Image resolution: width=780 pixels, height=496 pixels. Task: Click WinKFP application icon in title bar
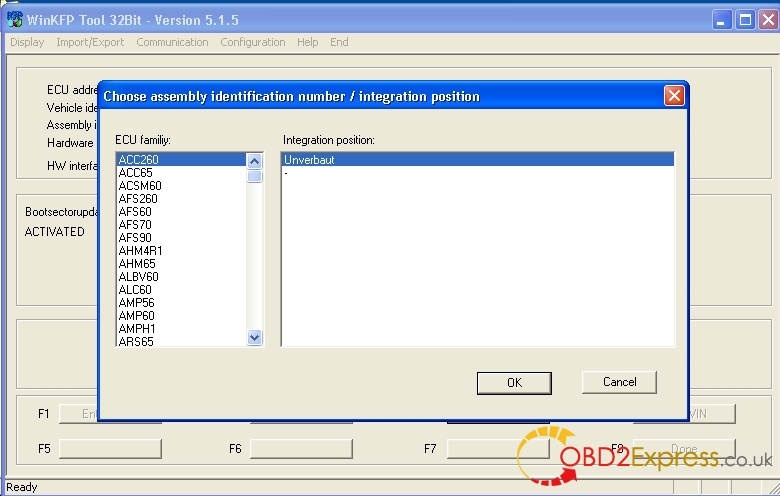14,19
